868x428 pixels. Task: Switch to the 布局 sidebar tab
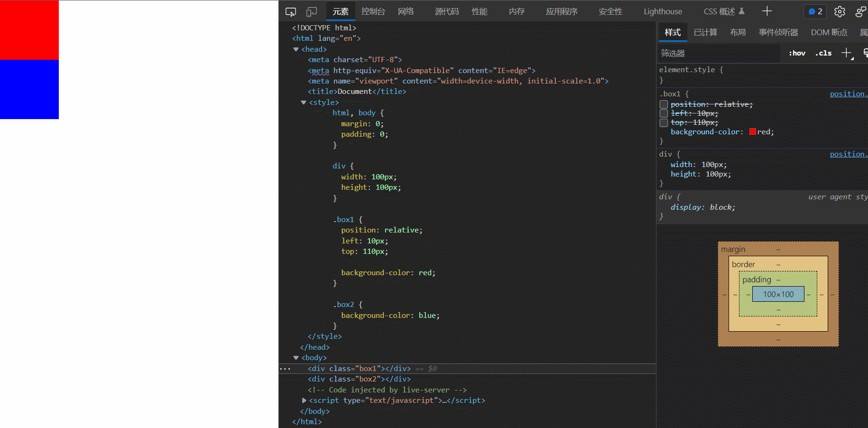(x=738, y=32)
